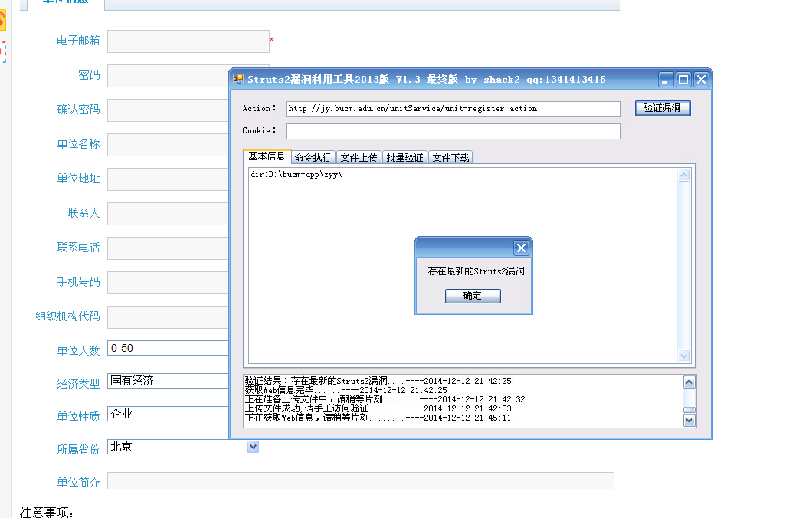Focus the 电子邮箱 input field

point(188,41)
